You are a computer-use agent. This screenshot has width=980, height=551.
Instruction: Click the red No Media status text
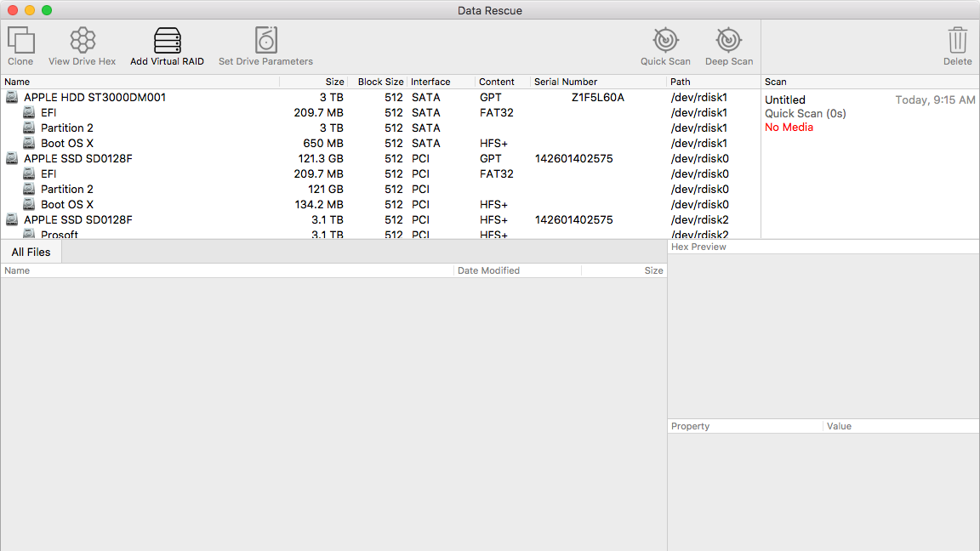click(789, 128)
